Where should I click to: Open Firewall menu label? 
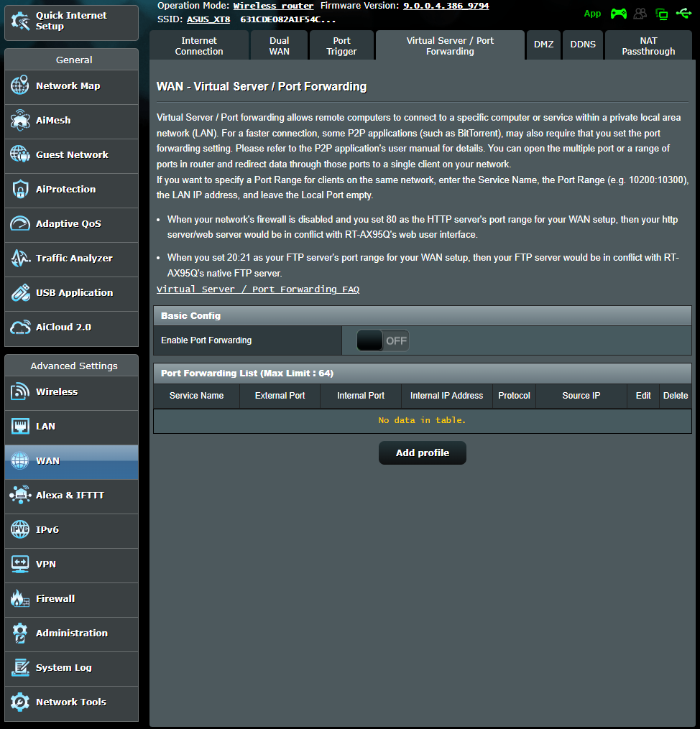pos(55,598)
